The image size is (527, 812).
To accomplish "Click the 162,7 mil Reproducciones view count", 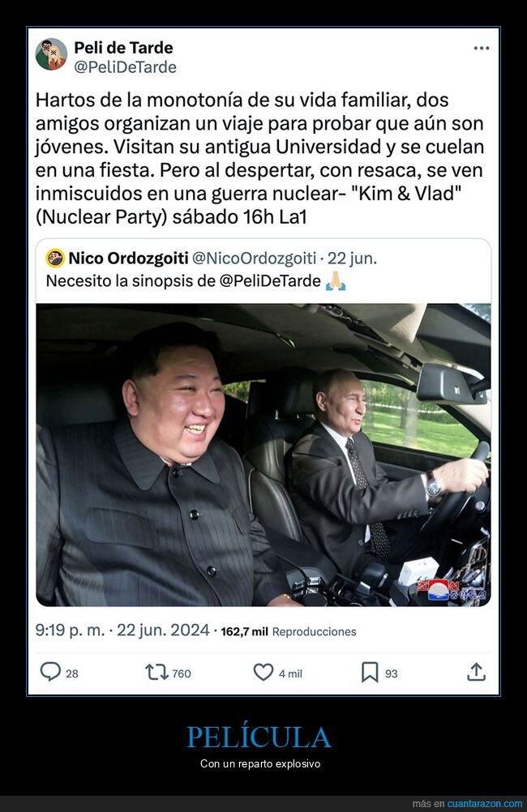I will (289, 631).
